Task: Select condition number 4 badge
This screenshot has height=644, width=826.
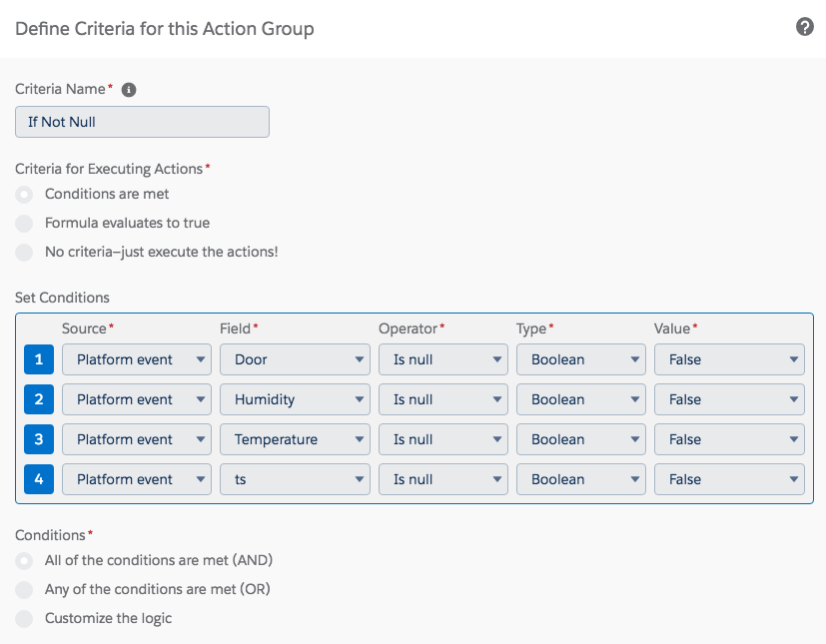Action: [39, 479]
